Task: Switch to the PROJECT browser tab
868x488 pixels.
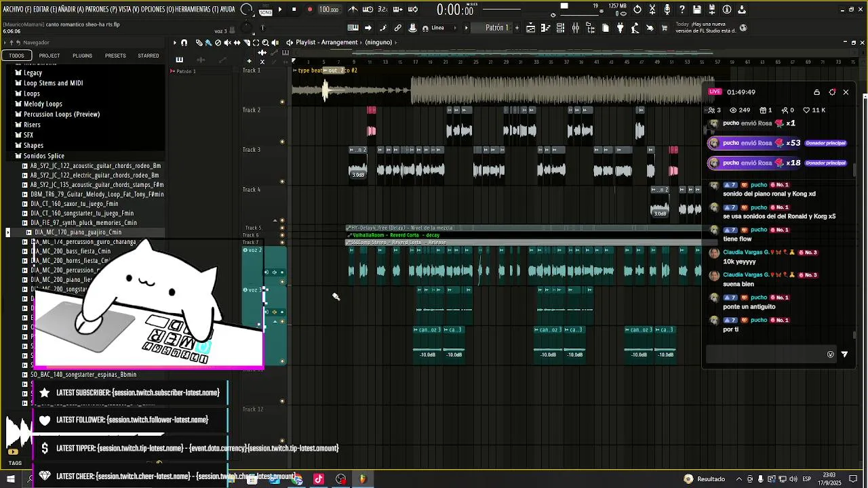Action: tap(50, 56)
